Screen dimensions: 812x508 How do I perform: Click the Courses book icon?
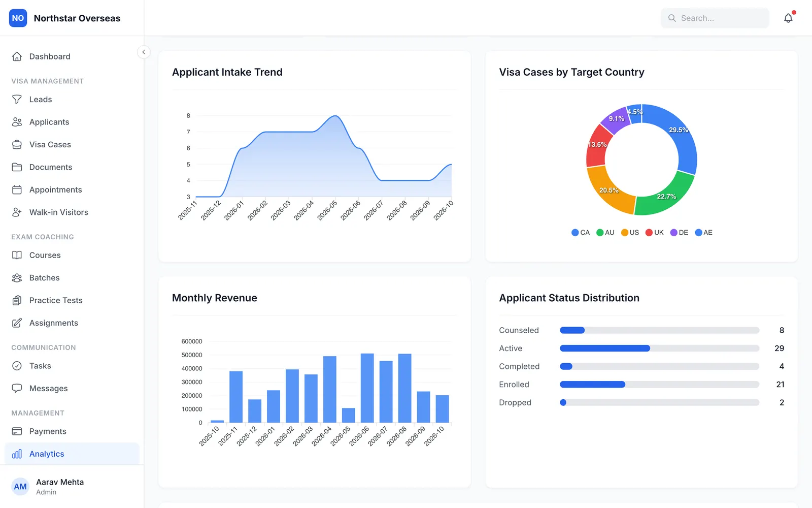(x=17, y=255)
